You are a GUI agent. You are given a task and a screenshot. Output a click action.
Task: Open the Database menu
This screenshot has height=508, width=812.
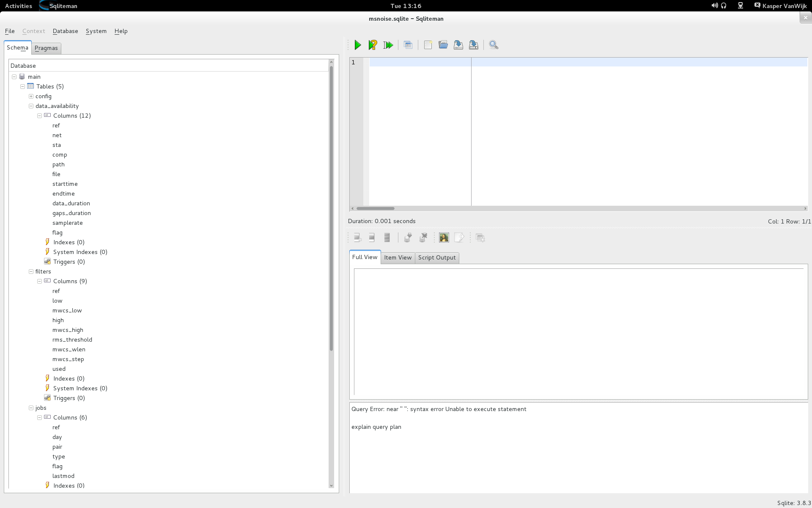65,31
